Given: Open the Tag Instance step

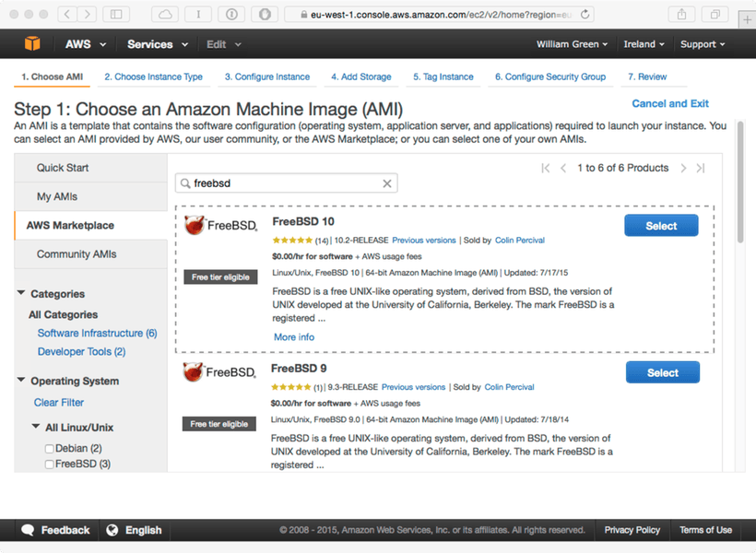Looking at the screenshot, I should point(443,76).
